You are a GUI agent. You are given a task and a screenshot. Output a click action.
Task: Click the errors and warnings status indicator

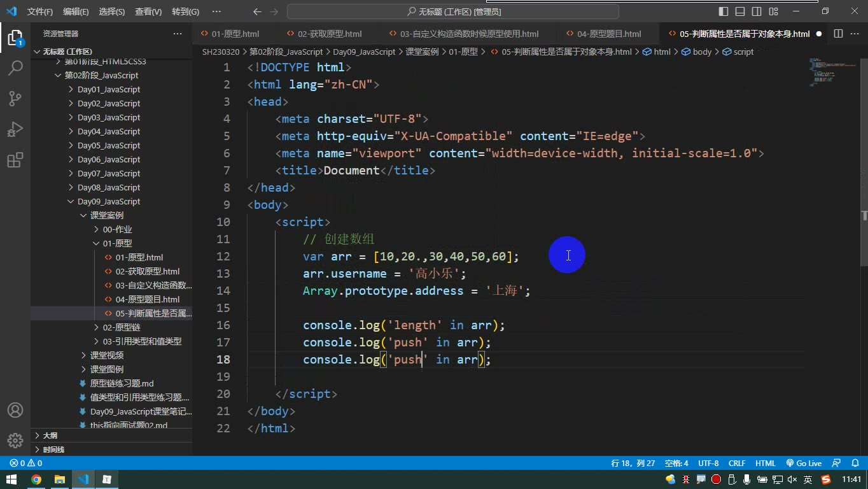click(x=26, y=464)
